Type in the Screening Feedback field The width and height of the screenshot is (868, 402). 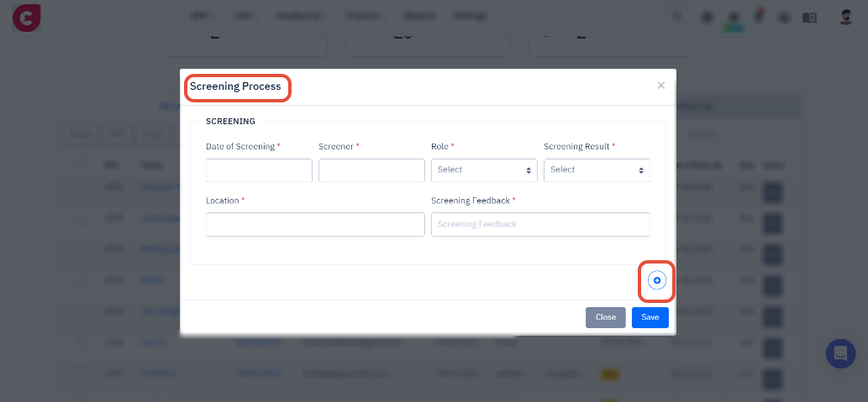click(x=540, y=224)
